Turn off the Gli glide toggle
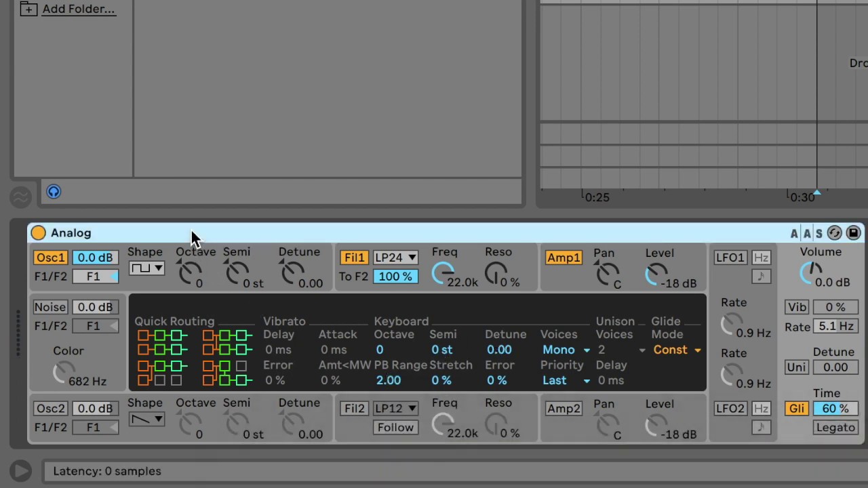This screenshot has width=868, height=488. coord(797,409)
